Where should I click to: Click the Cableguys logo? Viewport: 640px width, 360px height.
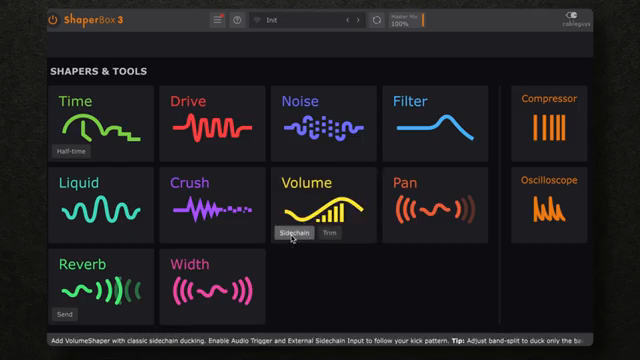pyautogui.click(x=576, y=19)
